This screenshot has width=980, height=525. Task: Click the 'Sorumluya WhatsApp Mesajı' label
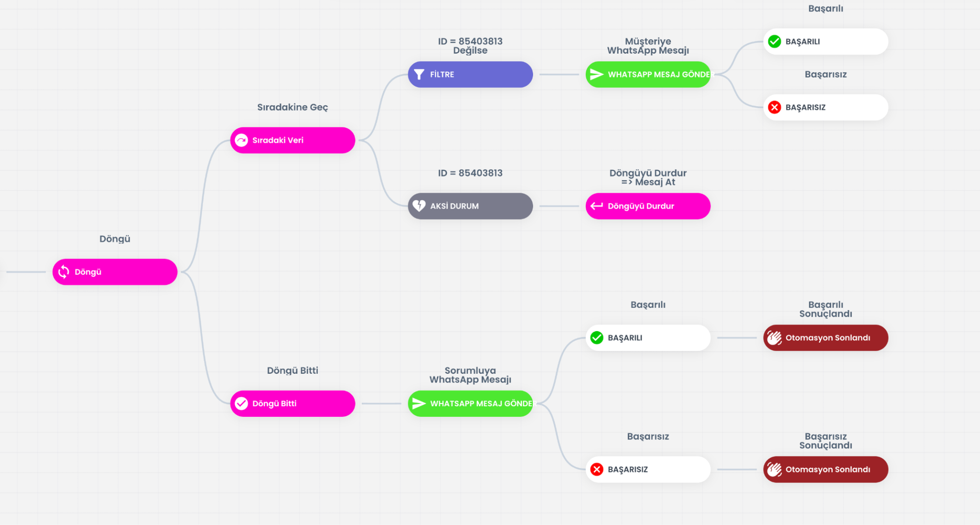point(470,375)
